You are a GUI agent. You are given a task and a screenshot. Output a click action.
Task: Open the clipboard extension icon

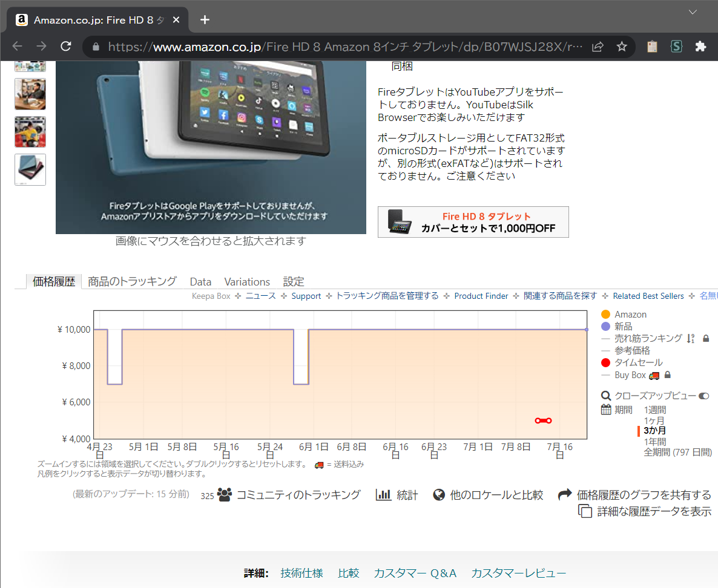pyautogui.click(x=652, y=46)
